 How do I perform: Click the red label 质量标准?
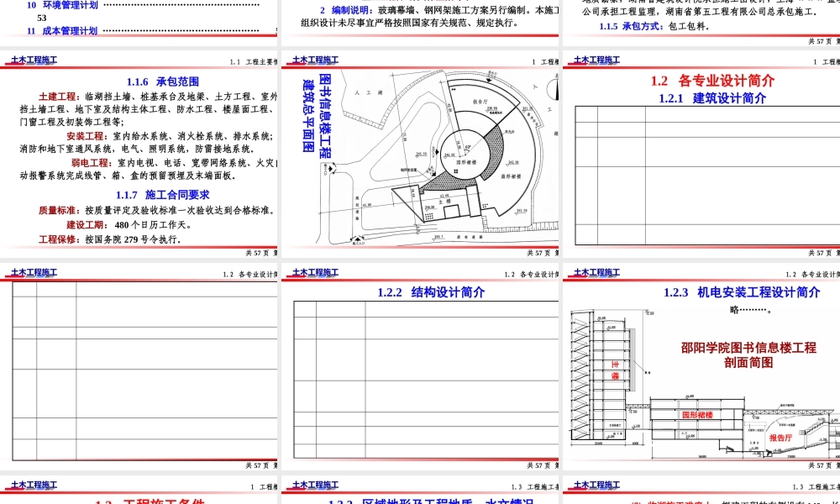pos(57,211)
